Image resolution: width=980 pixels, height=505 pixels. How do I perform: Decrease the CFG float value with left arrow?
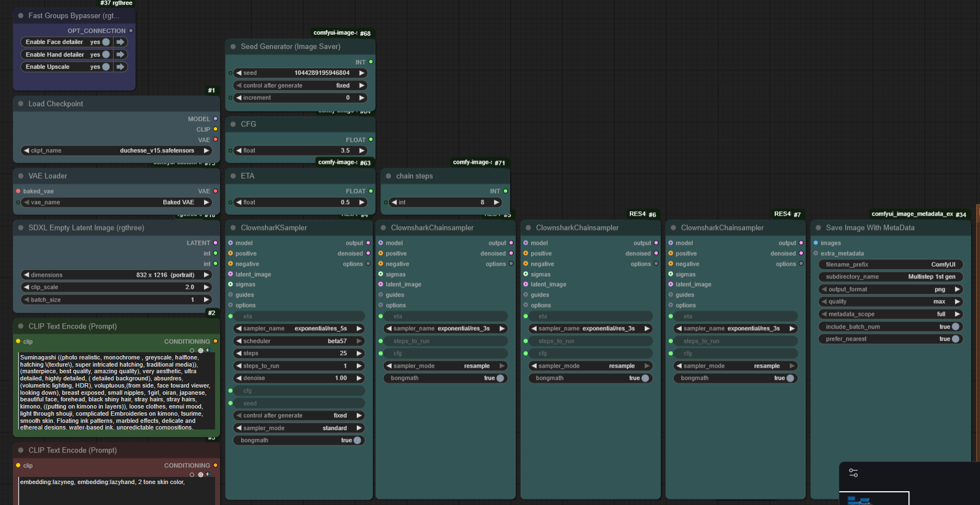click(x=239, y=151)
